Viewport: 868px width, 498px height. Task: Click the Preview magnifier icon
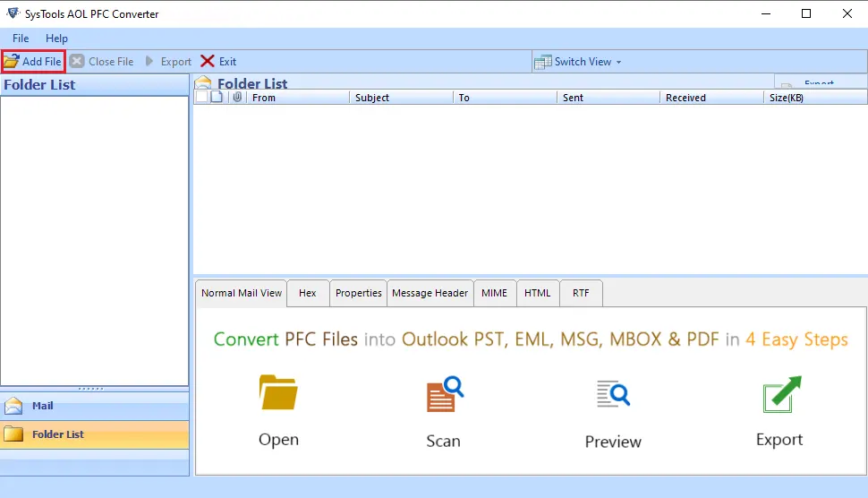[613, 394]
